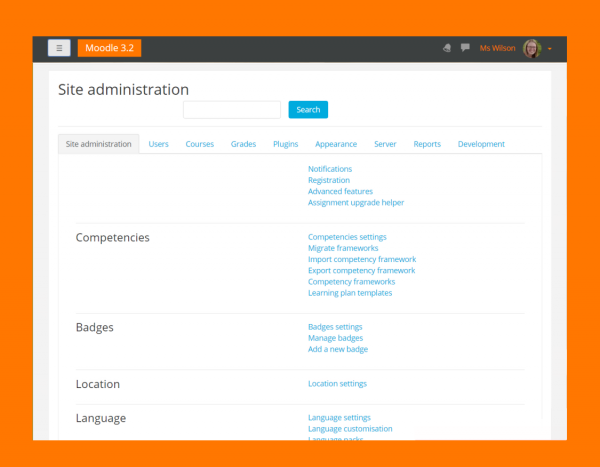The width and height of the screenshot is (600, 467).
Task: Focus the admin search input field
Action: [x=232, y=110]
